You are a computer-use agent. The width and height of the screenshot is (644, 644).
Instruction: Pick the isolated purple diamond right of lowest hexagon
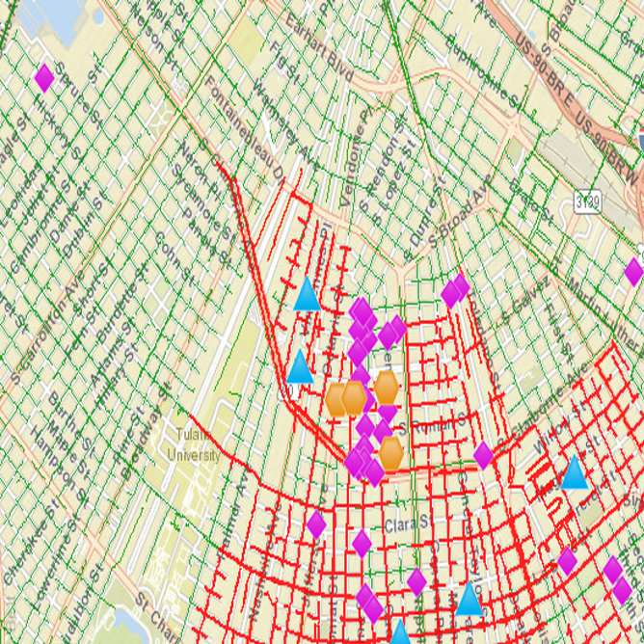coord(483,455)
